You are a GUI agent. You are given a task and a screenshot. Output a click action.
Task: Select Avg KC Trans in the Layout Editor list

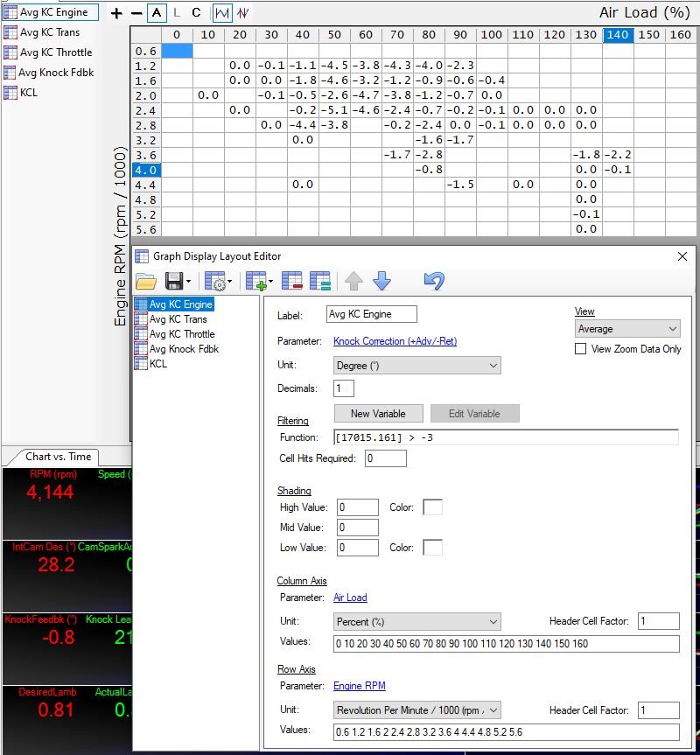point(171,319)
